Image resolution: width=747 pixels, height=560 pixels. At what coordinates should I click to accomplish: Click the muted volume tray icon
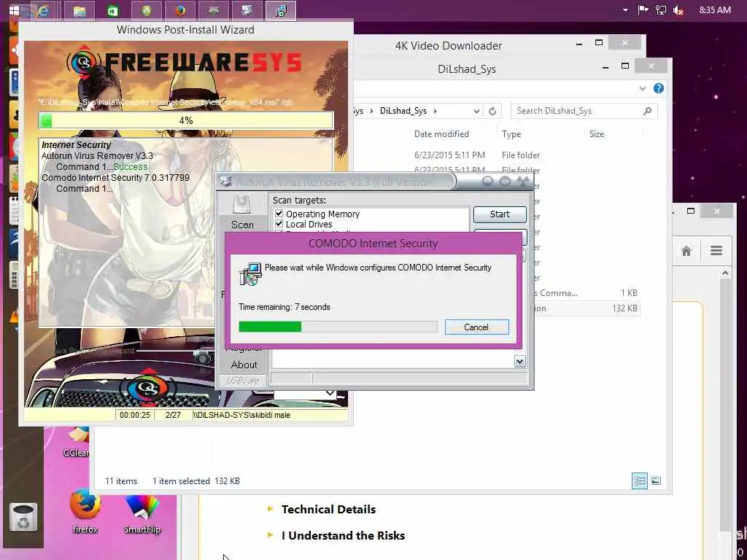pyautogui.click(x=678, y=10)
